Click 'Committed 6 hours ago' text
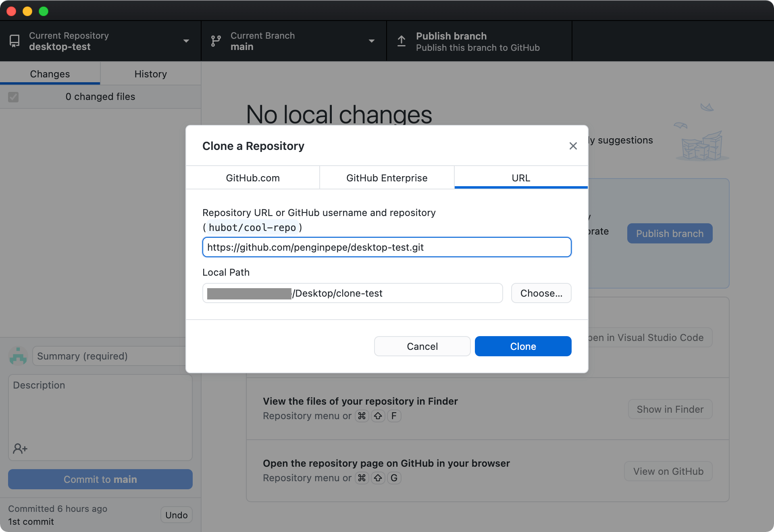 click(58, 509)
